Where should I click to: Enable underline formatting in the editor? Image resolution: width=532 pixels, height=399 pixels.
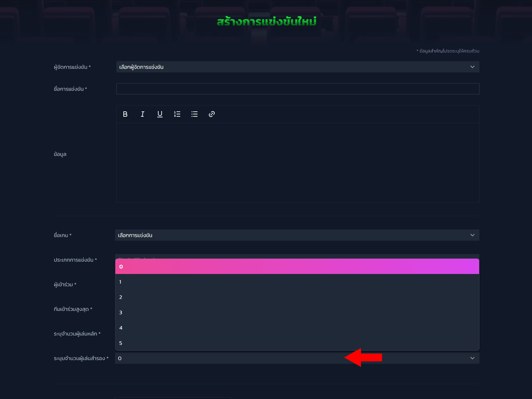point(160,114)
